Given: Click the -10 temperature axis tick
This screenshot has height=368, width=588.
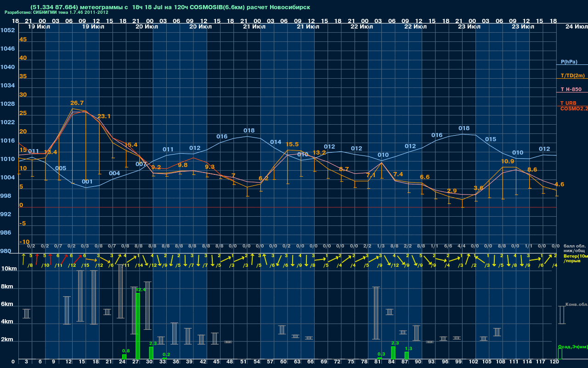Looking at the screenshot, I should (24, 242).
